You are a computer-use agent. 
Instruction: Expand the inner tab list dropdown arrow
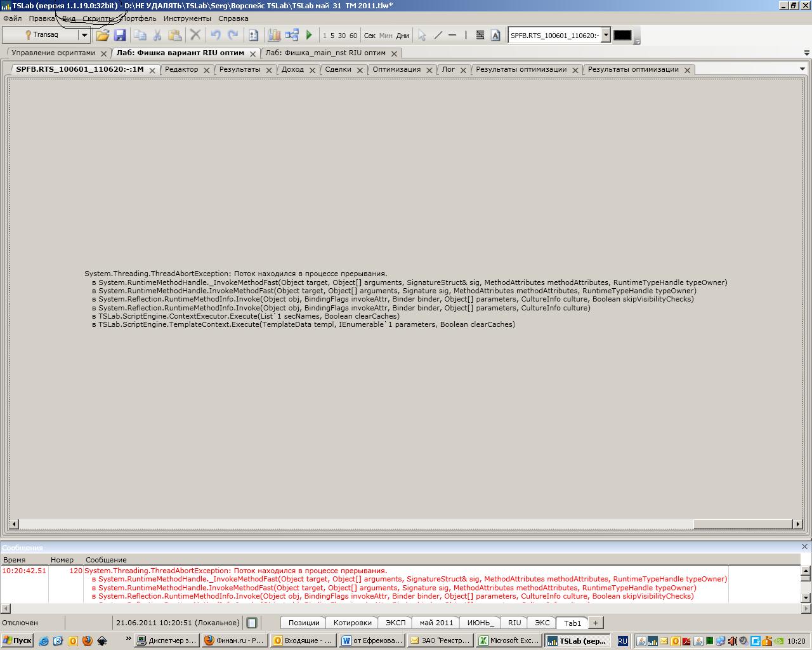pyautogui.click(x=802, y=69)
